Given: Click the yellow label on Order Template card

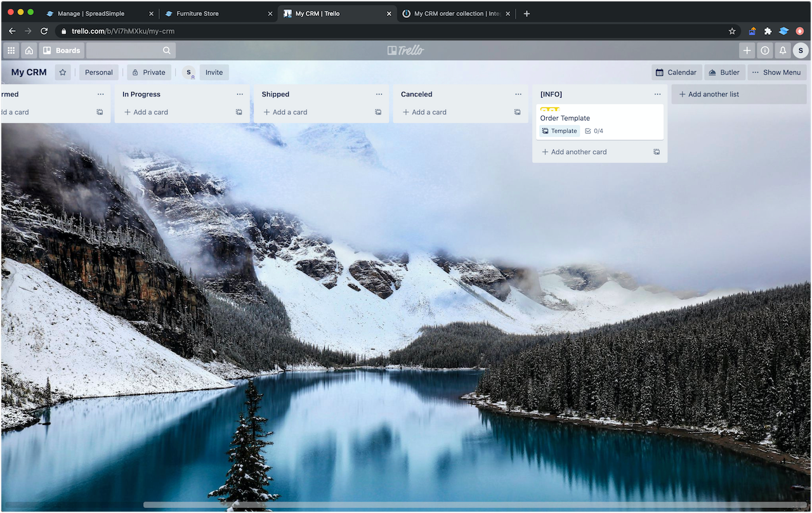Looking at the screenshot, I should [x=549, y=109].
